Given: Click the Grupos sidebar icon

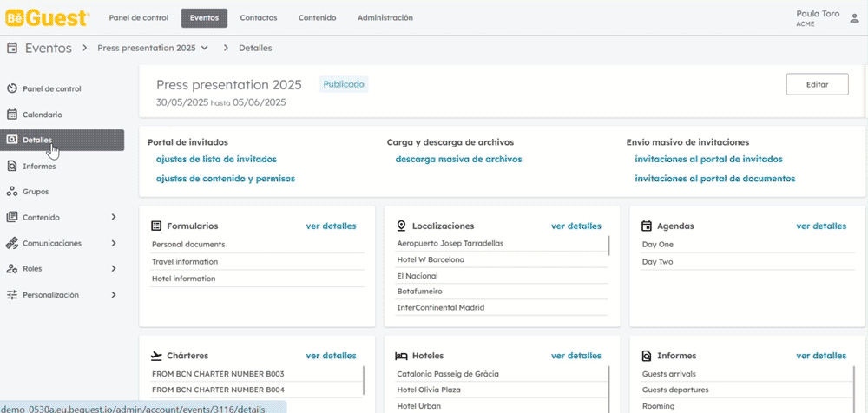Looking at the screenshot, I should 12,192.
